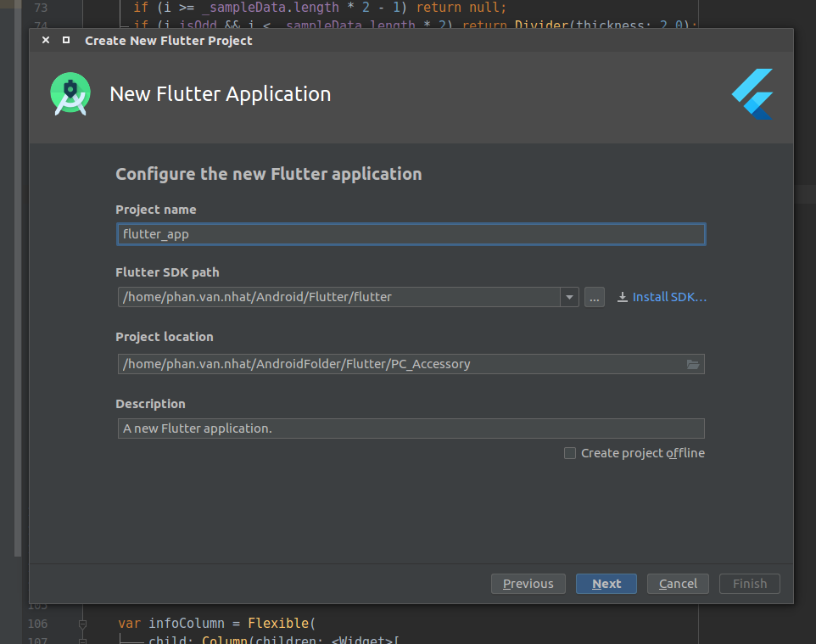Viewport: 816px width, 644px height.
Task: Maximize the Create New Flutter Project dialog
Action: coord(66,40)
